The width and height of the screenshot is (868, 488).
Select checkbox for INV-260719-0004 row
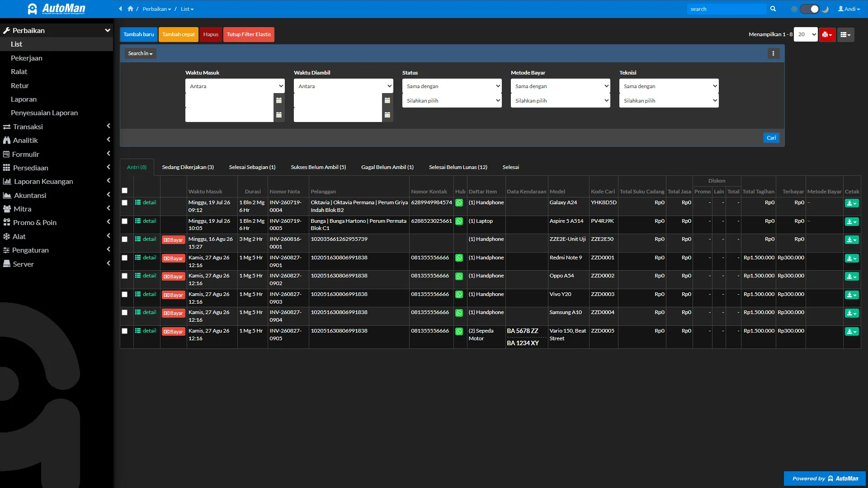point(125,203)
